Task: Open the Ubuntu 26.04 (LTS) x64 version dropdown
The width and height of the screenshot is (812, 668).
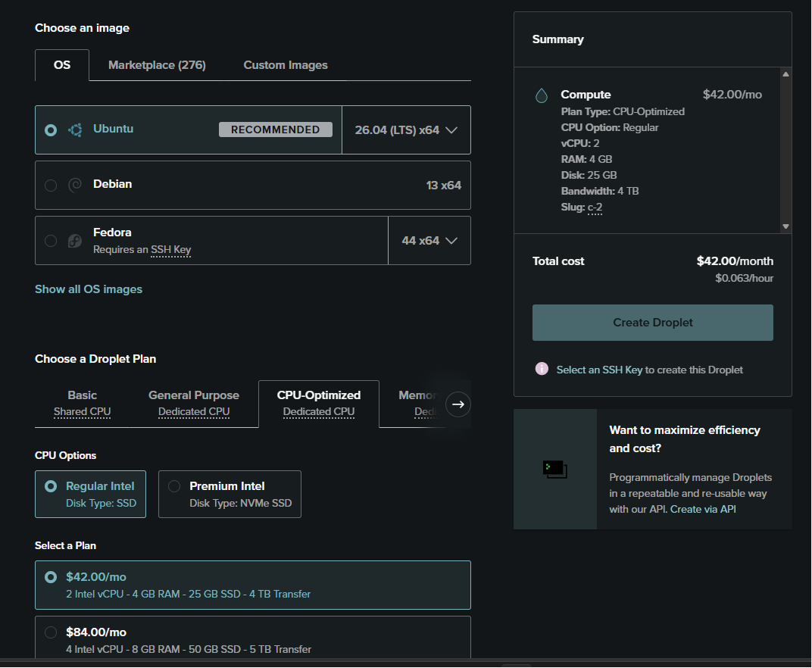Action: pos(406,130)
